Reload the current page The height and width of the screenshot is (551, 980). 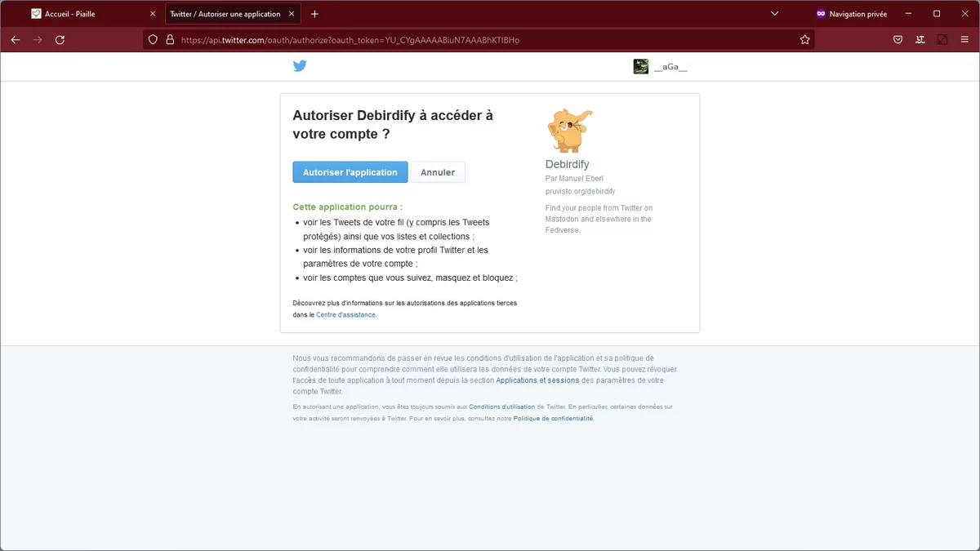coord(60,39)
